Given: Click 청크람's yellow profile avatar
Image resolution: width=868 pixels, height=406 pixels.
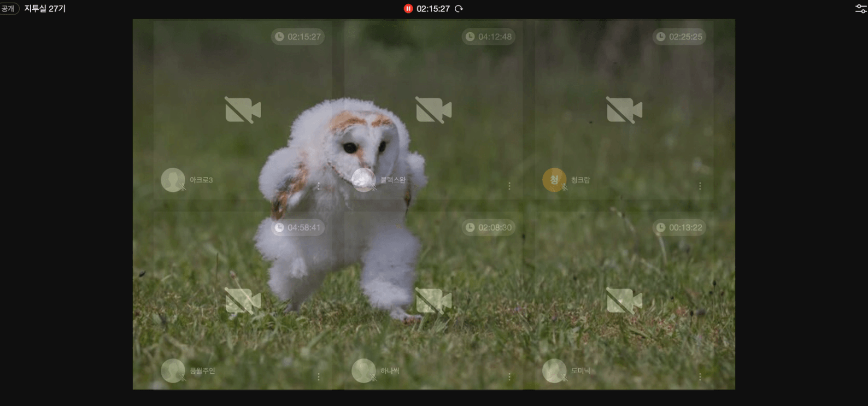Looking at the screenshot, I should (x=554, y=180).
